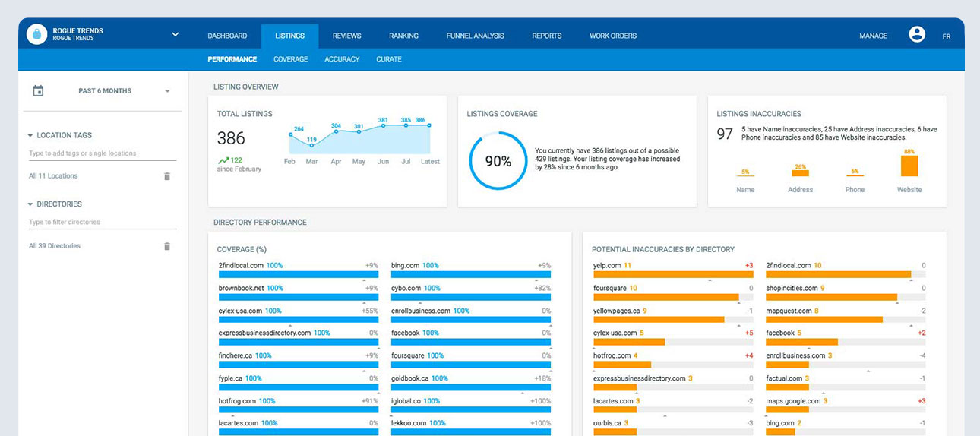Image resolution: width=980 pixels, height=436 pixels.
Task: Click the calendar icon for date range
Action: click(x=38, y=91)
